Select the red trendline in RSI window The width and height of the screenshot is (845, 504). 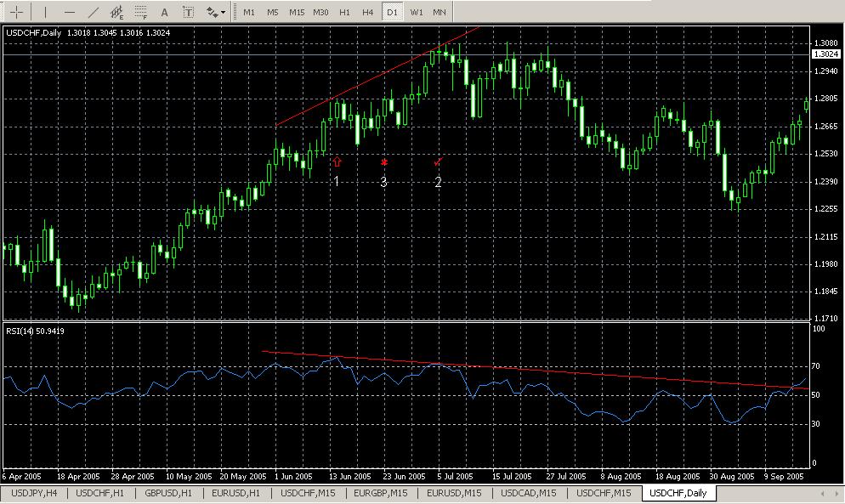coord(535,370)
